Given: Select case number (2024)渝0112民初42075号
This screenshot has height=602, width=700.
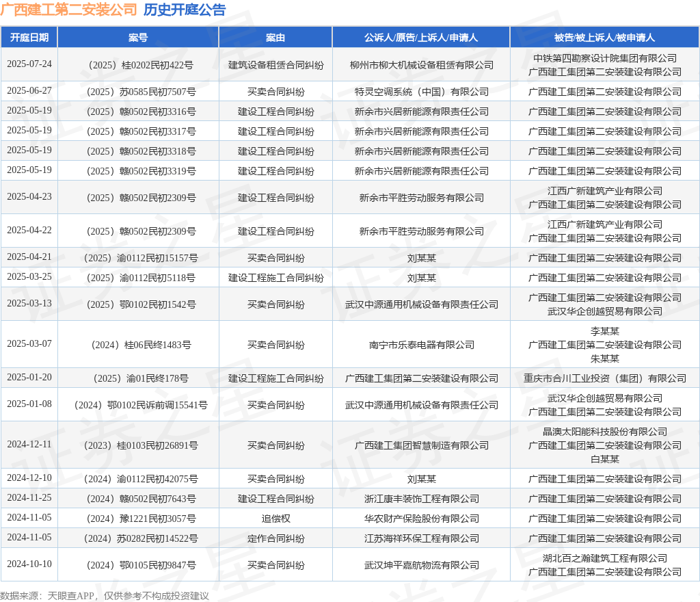Looking at the screenshot, I should coord(141,479).
